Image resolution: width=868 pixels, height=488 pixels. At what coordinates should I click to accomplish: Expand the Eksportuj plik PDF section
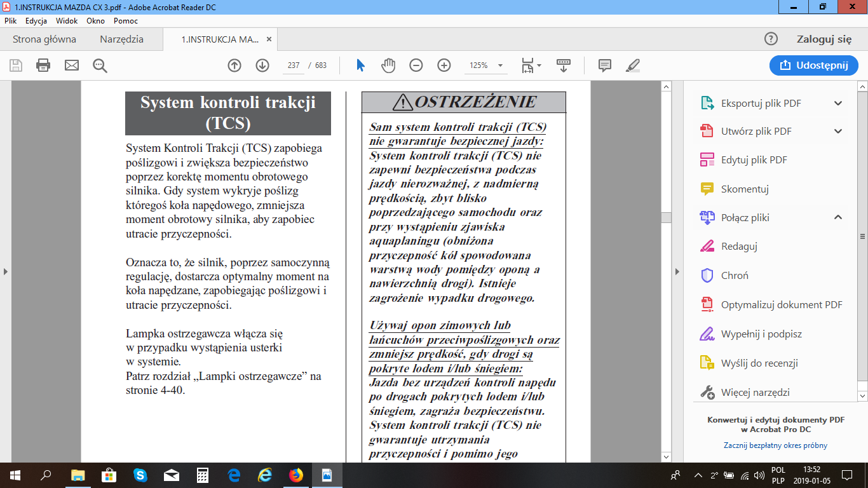[x=837, y=104]
